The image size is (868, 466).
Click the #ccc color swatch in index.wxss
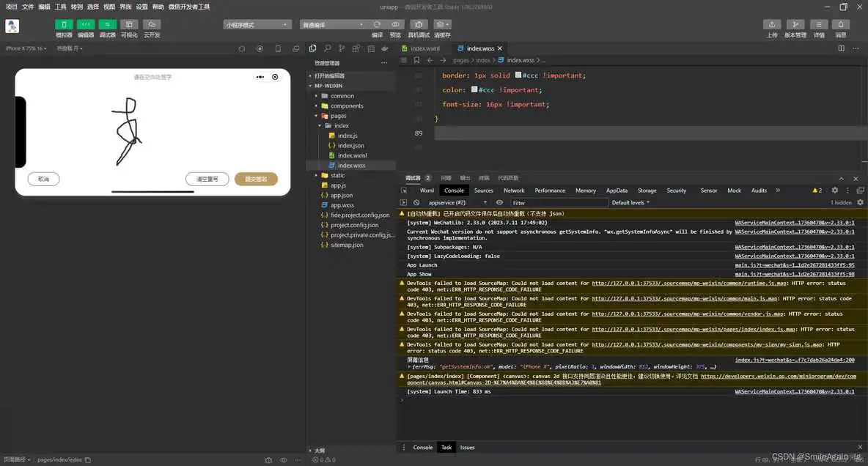coord(518,75)
